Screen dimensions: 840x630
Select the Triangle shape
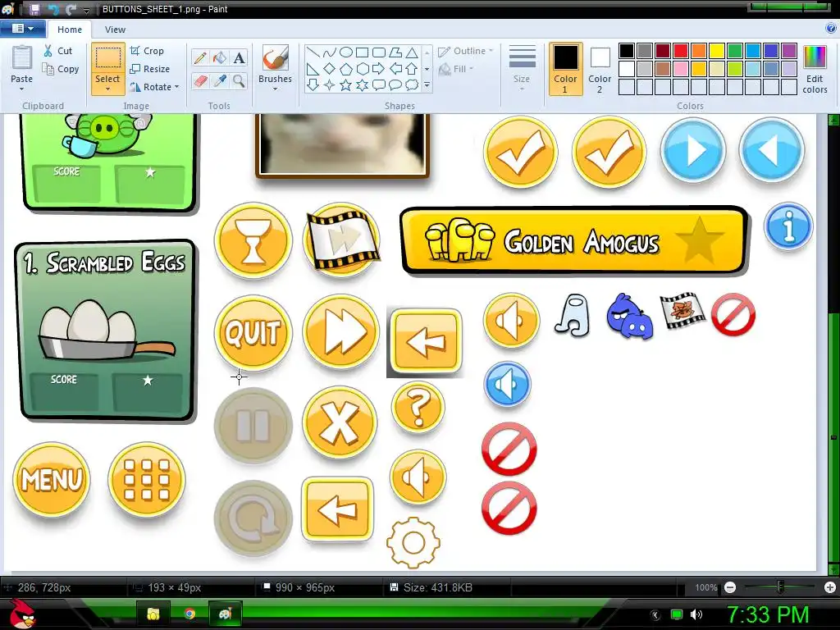tap(412, 52)
